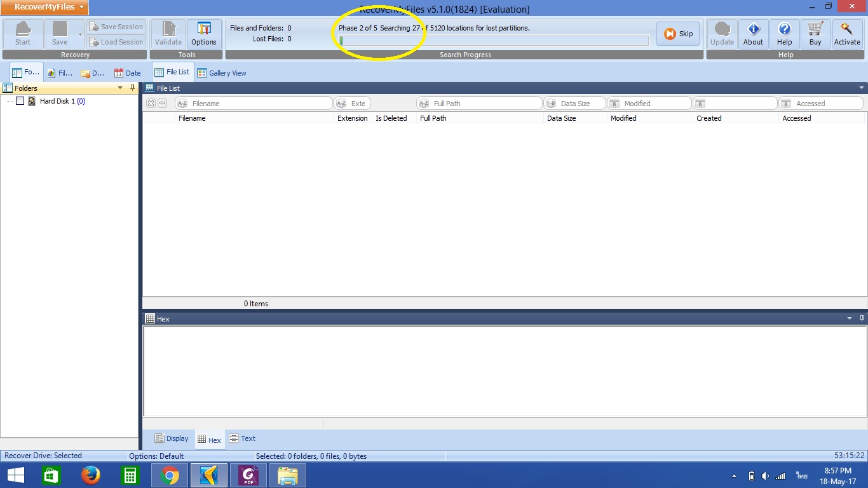Screen dimensions: 868x488
Task: Open the Help icon
Action: click(x=784, y=34)
